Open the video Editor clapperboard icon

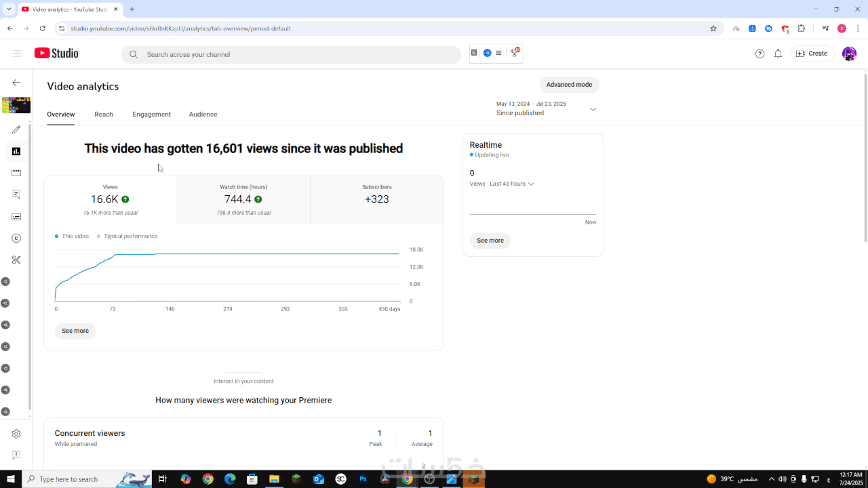[x=16, y=173]
